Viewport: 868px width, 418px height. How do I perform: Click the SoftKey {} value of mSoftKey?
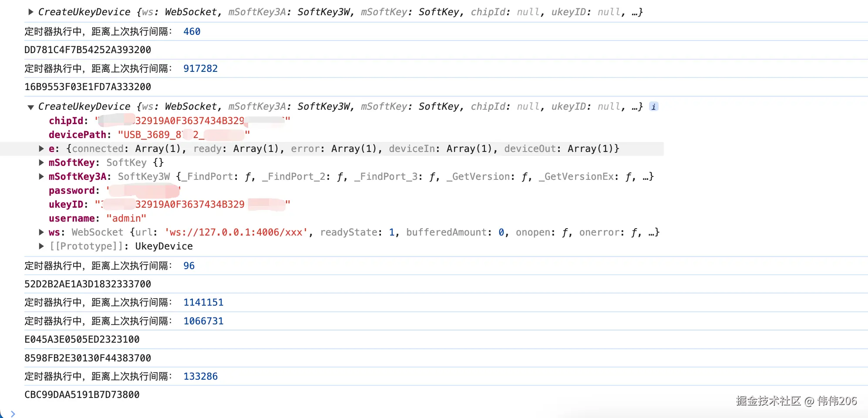[135, 163]
